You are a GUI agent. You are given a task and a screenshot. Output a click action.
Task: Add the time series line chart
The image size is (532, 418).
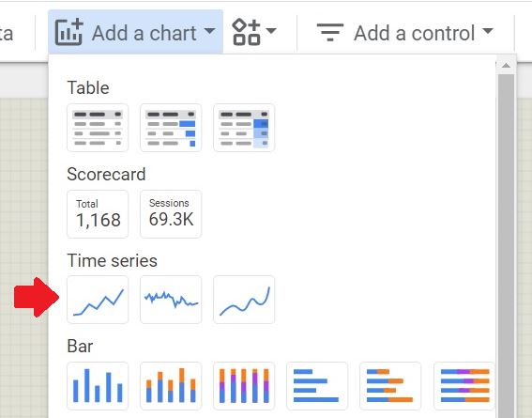[x=98, y=300]
